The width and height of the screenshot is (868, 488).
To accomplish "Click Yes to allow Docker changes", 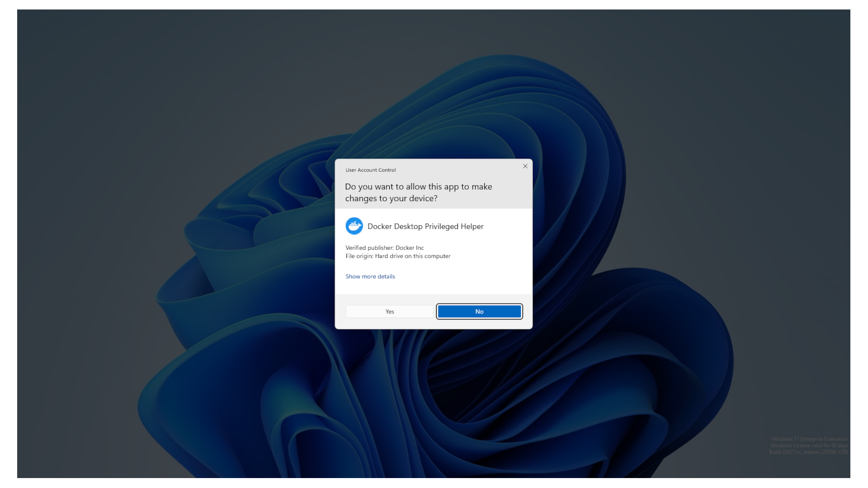I will 389,311.
